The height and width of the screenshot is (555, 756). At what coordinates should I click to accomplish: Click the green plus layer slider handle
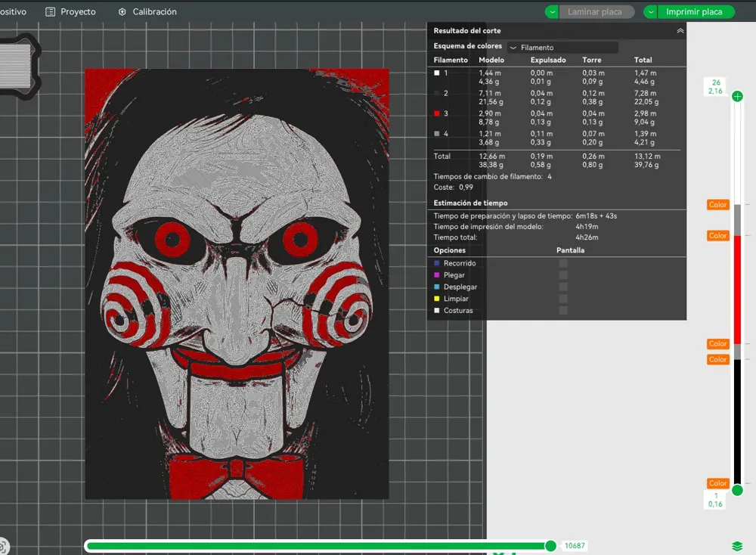737,97
